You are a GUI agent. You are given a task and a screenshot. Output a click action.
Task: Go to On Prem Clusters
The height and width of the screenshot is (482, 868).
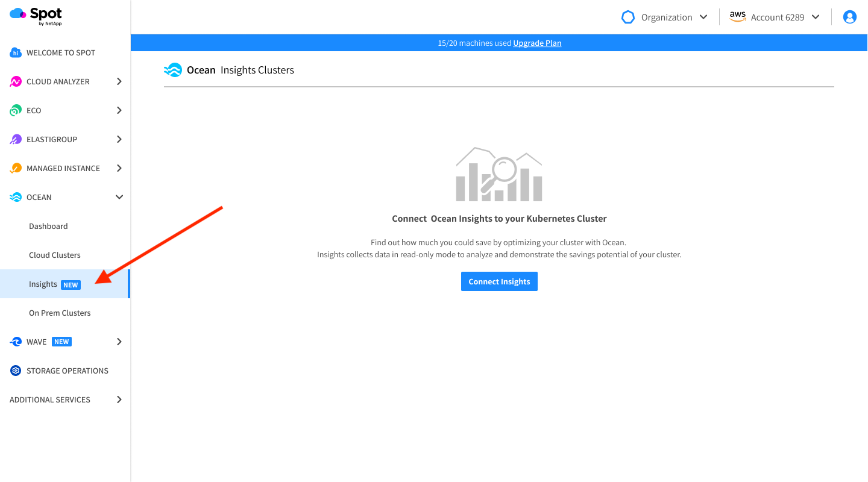(60, 313)
